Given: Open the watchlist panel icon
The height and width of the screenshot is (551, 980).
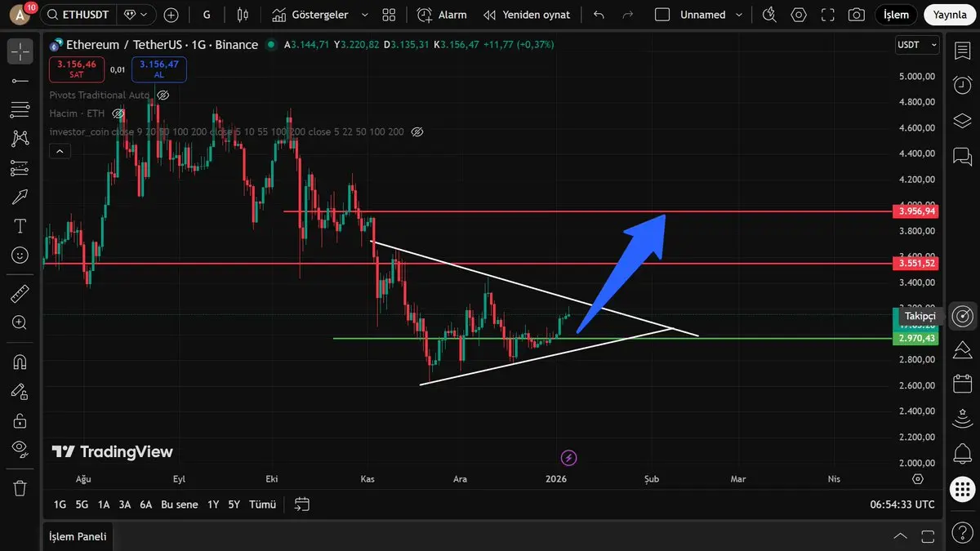Looking at the screenshot, I should coord(963,51).
